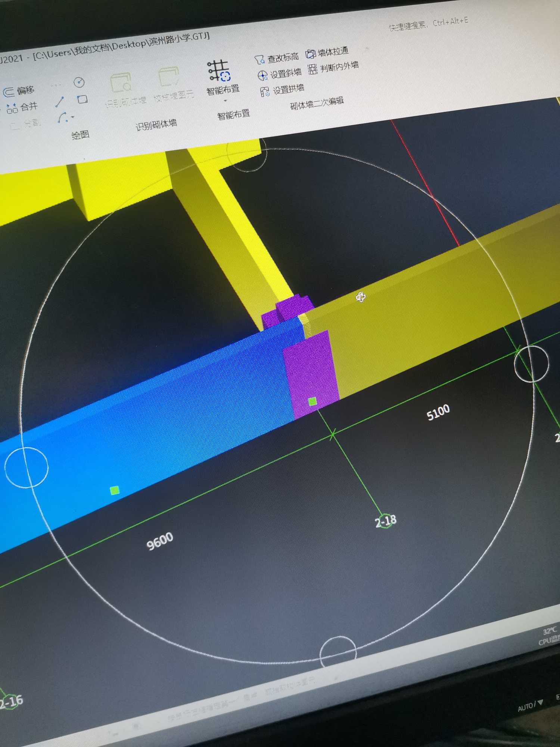This screenshot has height=747, width=560.
Task: Click 判断内外墙 button
Action: (333, 67)
